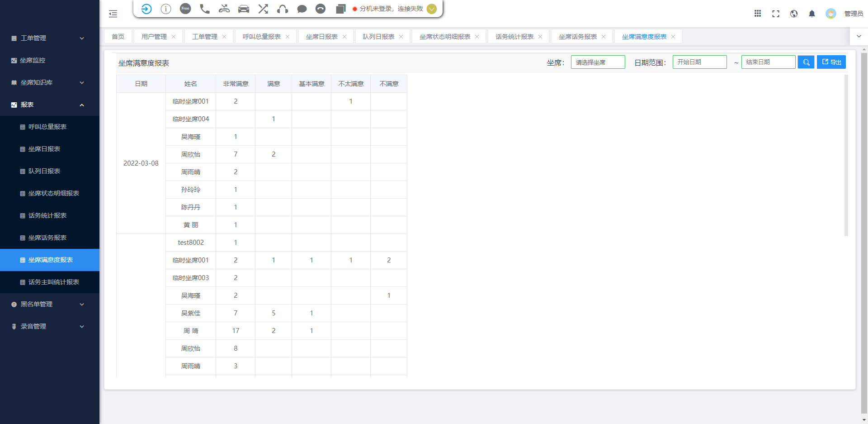Click the hang up icon
Image resolution: width=868 pixels, height=424 pixels.
tap(321, 9)
